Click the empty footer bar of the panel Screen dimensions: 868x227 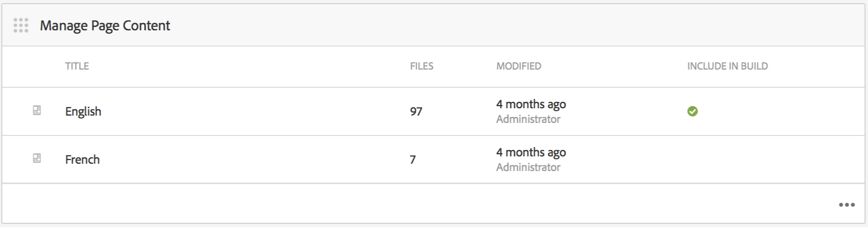pos(419,204)
